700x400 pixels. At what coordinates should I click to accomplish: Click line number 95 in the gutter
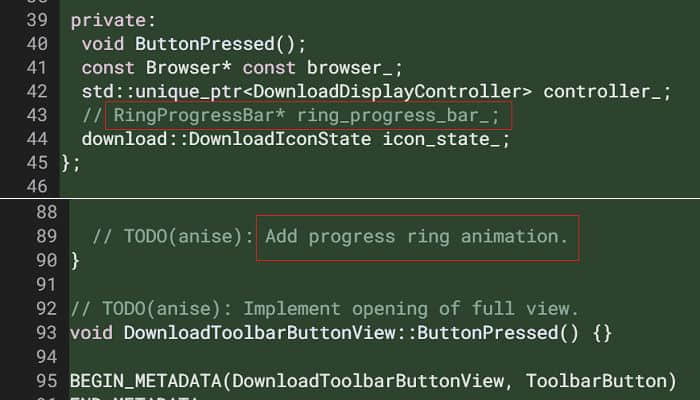pos(46,381)
